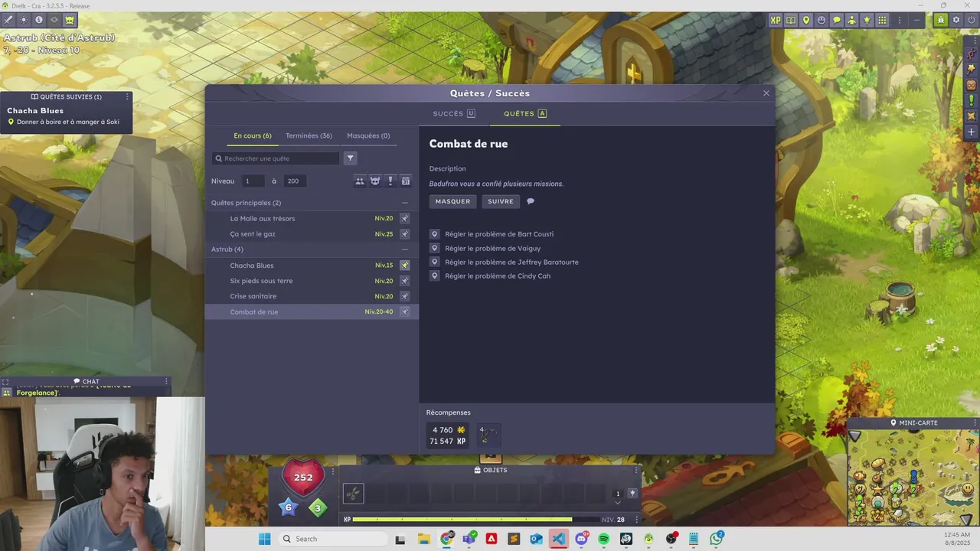Open Spotify from taskbar
Image resolution: width=980 pixels, height=551 pixels.
tap(603, 539)
